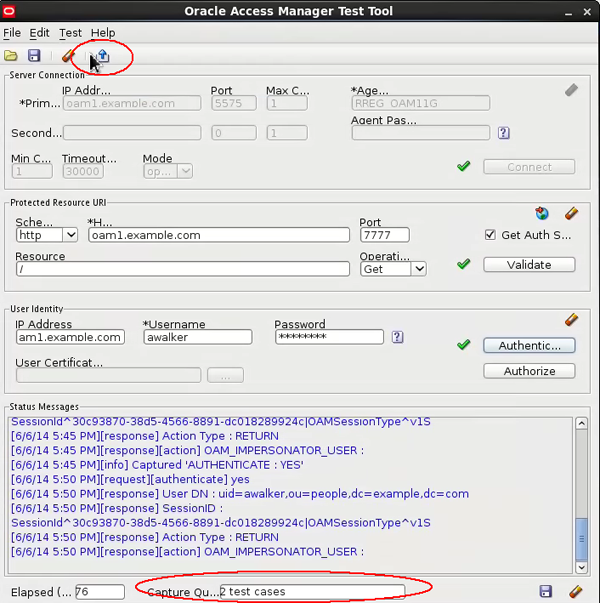Click the Timeout 30000 field
The image size is (600, 603).
[83, 171]
